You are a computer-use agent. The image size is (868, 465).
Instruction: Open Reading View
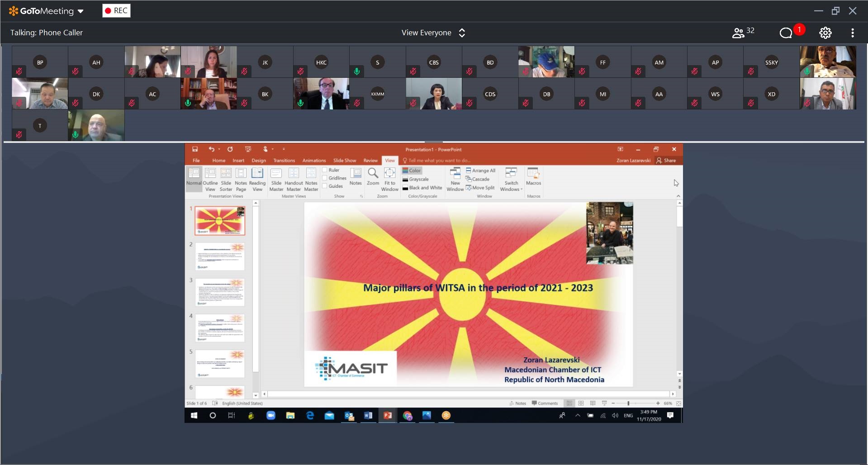pos(257,180)
